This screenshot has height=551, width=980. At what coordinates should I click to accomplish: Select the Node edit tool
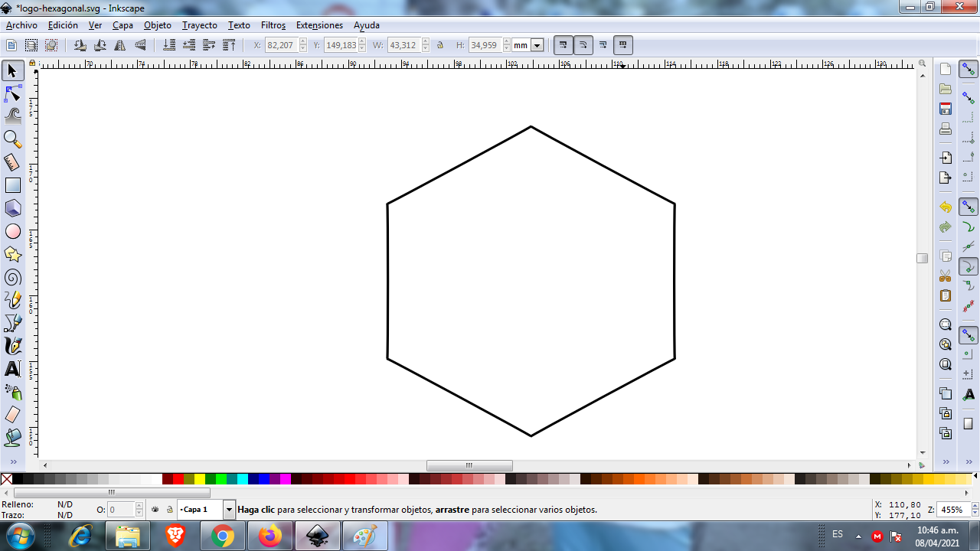click(12, 94)
